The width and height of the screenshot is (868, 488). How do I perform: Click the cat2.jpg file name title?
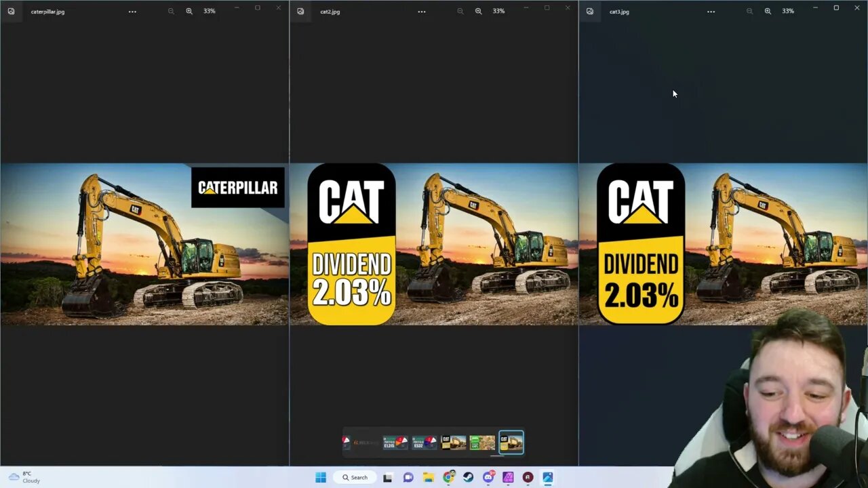click(330, 12)
